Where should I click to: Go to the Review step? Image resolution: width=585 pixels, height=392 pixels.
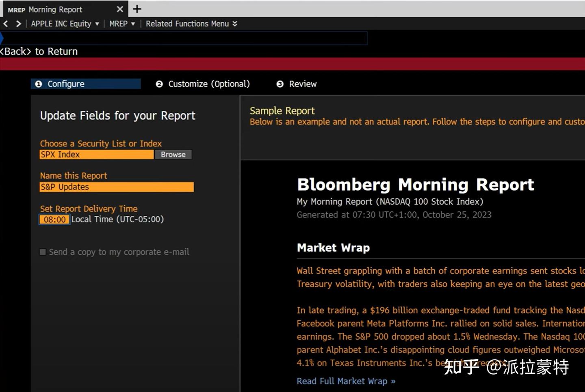coord(297,84)
